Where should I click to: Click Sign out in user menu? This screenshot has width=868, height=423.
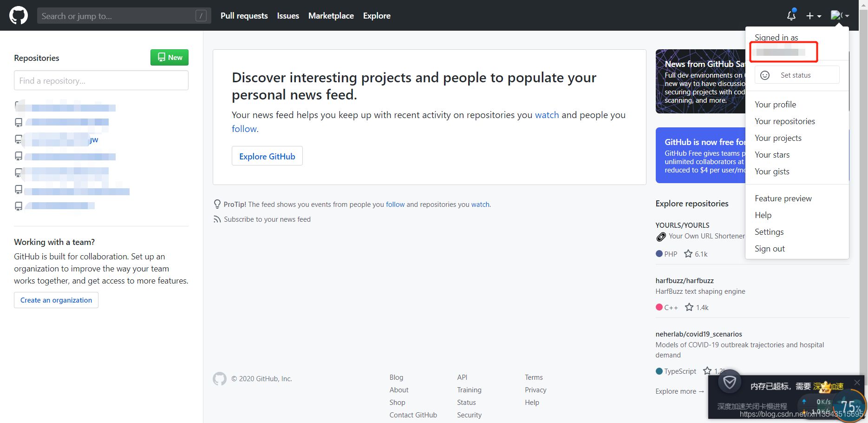coord(770,249)
